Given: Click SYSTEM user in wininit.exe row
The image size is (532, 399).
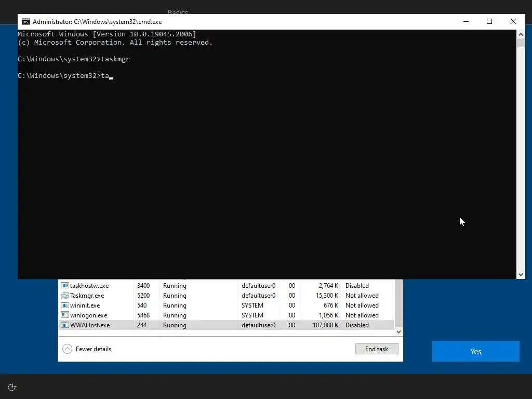Looking at the screenshot, I should (252, 305).
